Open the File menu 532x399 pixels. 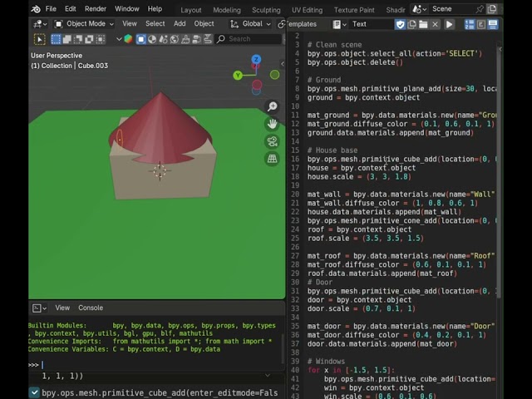(51, 9)
